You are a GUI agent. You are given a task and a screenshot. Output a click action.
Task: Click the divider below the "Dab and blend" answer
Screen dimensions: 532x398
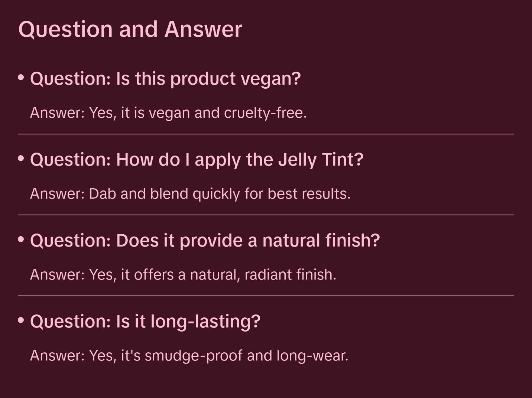click(x=266, y=215)
